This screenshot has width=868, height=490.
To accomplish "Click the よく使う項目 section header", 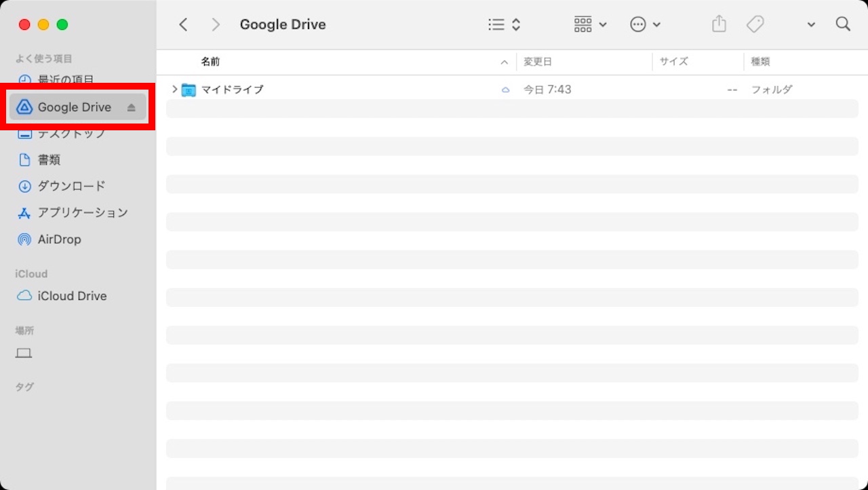I will pyautogui.click(x=44, y=59).
